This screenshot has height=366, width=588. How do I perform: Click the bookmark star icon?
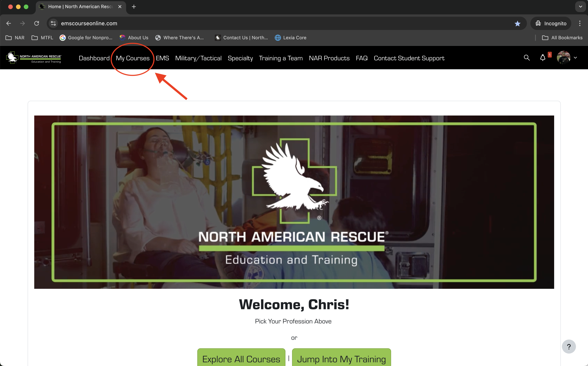pos(518,24)
